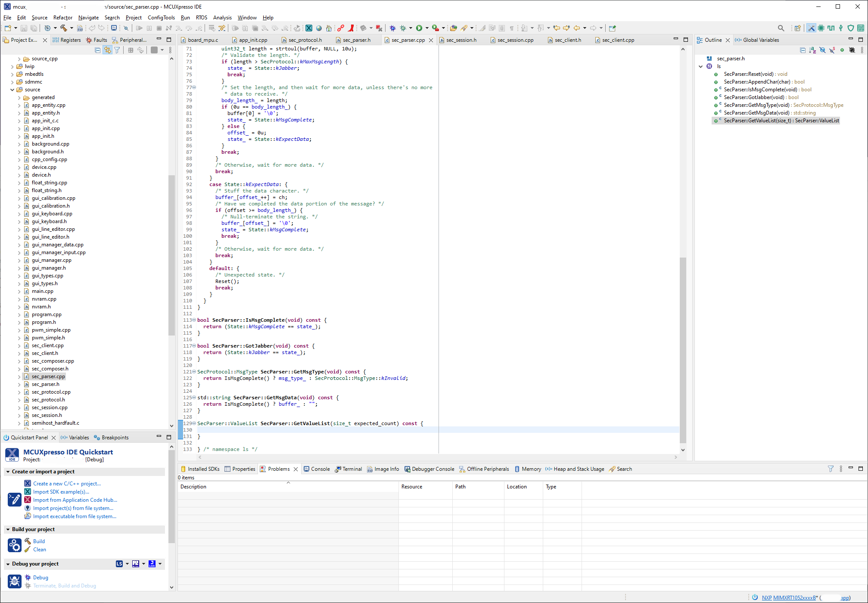Viewport: 868px width, 603px height.
Task: Click the Problems view filter icon
Action: pyautogui.click(x=831, y=469)
